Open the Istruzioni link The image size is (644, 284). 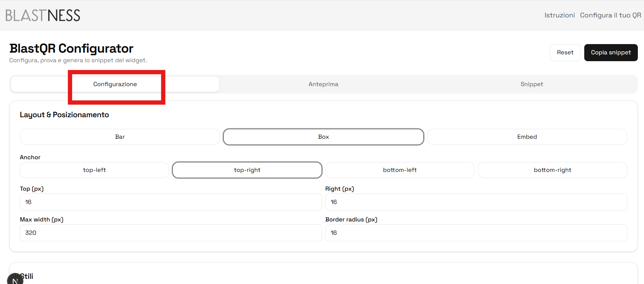click(559, 15)
